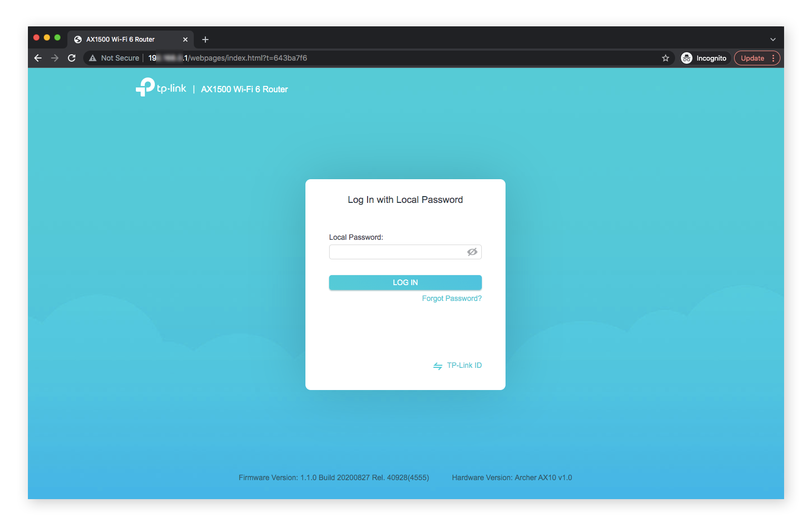The height and width of the screenshot is (526, 812).
Task: Click the Chrome three-dot menu
Action: click(773, 58)
